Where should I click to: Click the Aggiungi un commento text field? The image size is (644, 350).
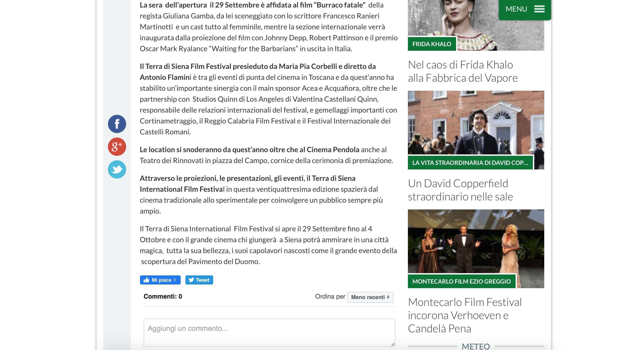(x=269, y=332)
